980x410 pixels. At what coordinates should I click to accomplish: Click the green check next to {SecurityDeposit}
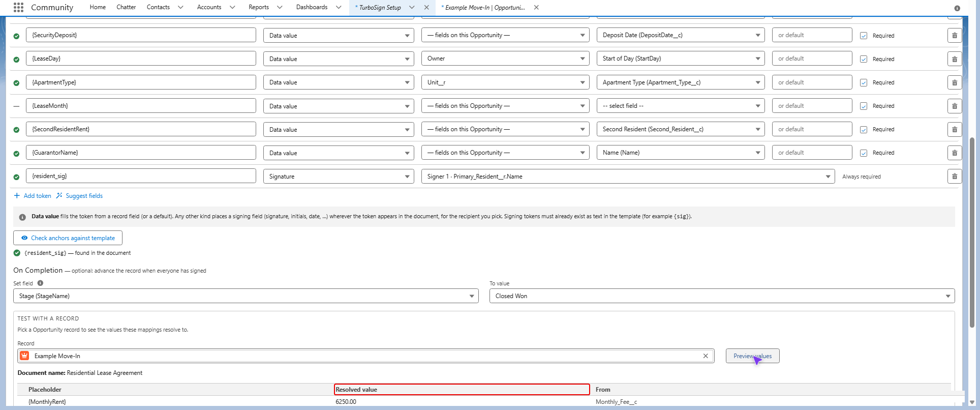tap(16, 36)
